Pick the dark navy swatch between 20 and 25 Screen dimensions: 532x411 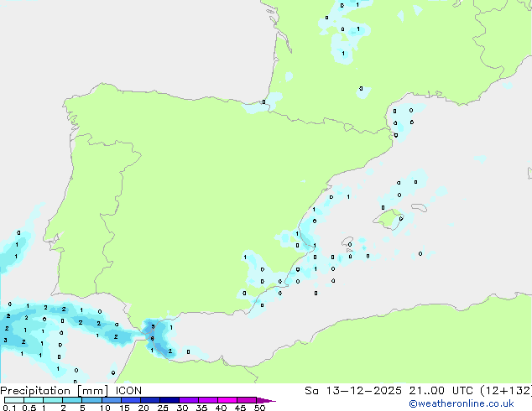(x=150, y=400)
